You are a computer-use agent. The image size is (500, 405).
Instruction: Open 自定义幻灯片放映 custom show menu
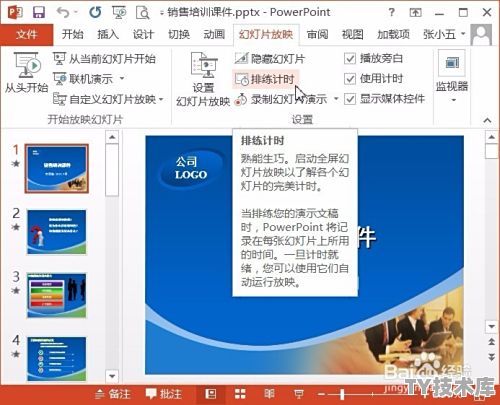tap(109, 99)
